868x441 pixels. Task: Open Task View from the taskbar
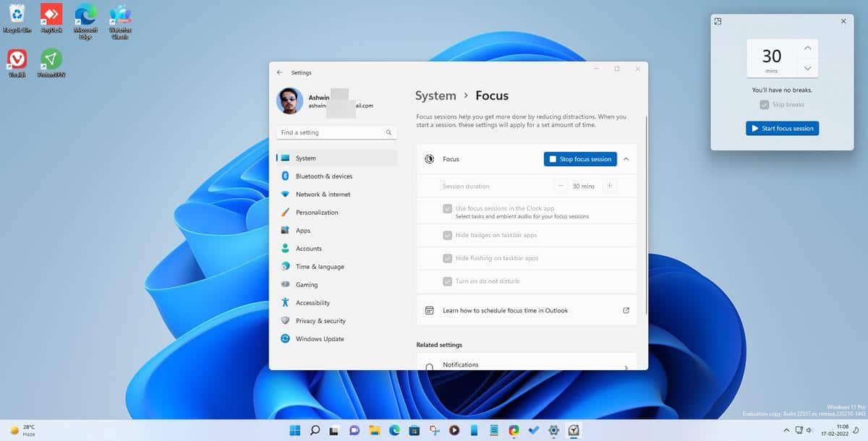(335, 430)
